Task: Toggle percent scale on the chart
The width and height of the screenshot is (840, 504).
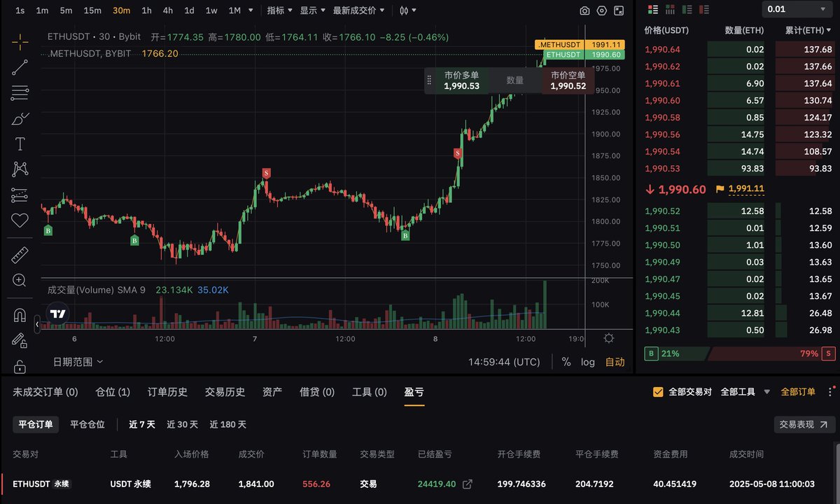Action: (x=566, y=362)
